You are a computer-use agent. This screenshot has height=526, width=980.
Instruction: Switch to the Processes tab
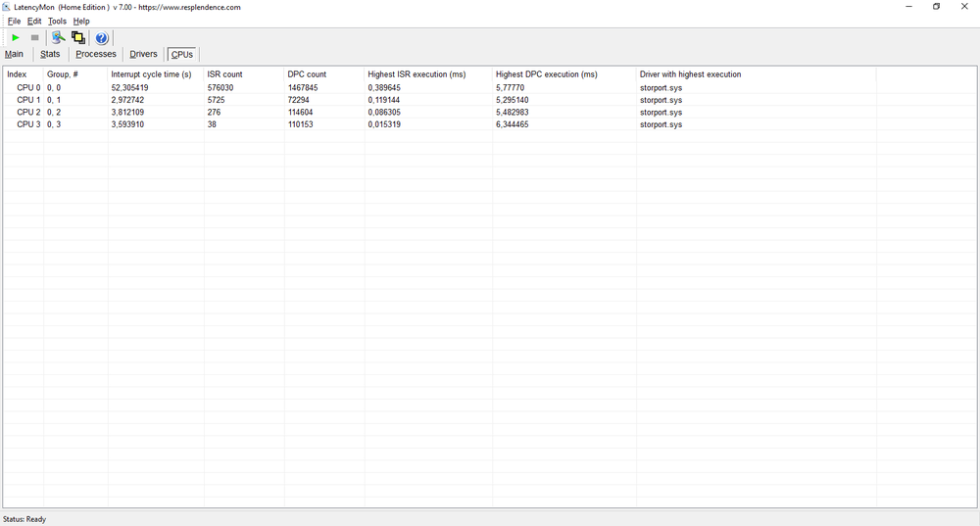[x=96, y=54]
